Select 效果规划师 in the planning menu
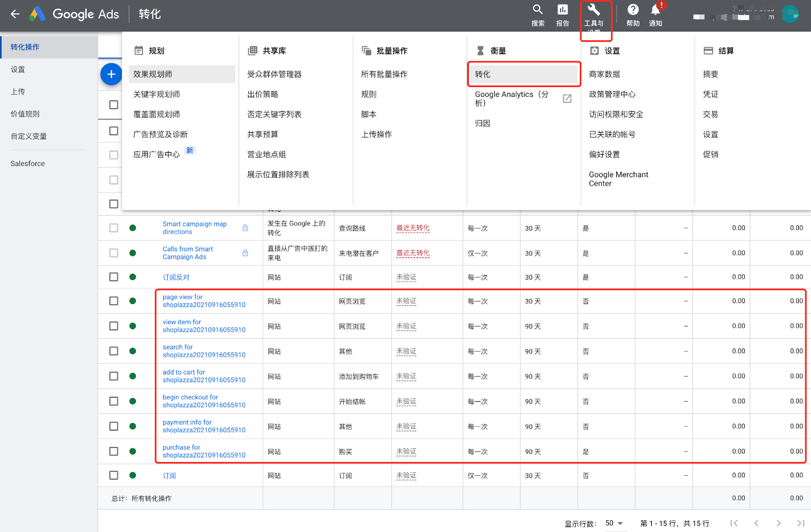Viewport: 811px width, 532px height. coord(181,74)
